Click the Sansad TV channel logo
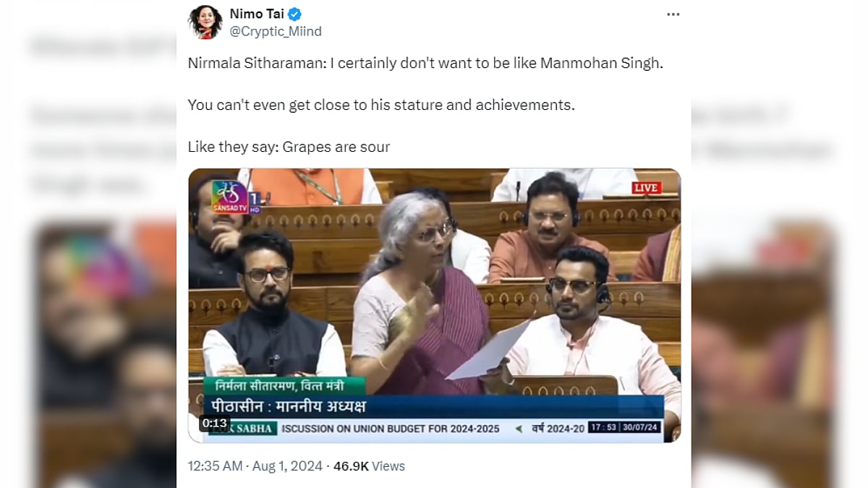The image size is (868, 488). pos(230,196)
